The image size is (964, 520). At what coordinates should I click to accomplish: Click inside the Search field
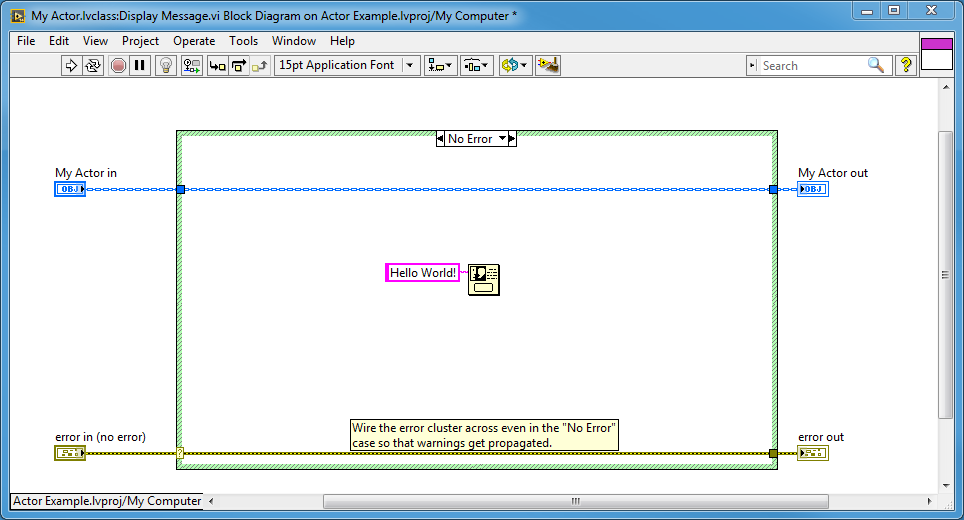pos(812,66)
